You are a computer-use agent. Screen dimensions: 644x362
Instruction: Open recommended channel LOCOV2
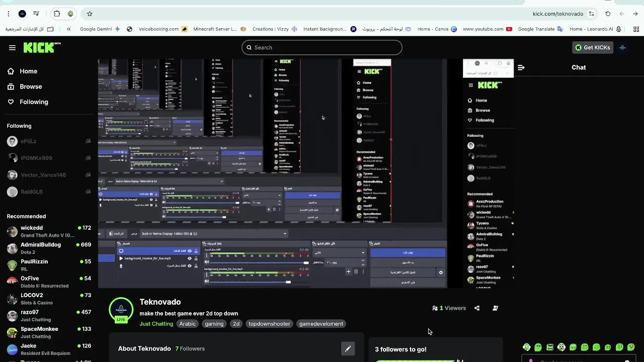tap(49, 299)
